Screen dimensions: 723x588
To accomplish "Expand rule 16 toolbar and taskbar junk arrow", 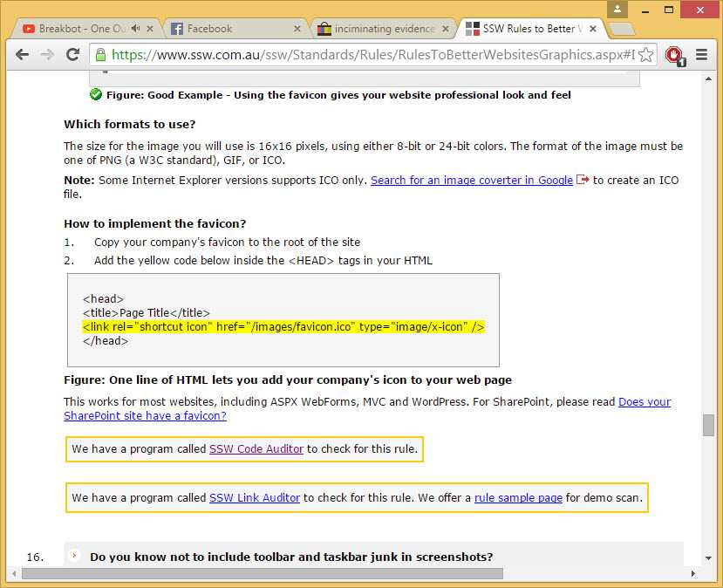I will pos(74,555).
